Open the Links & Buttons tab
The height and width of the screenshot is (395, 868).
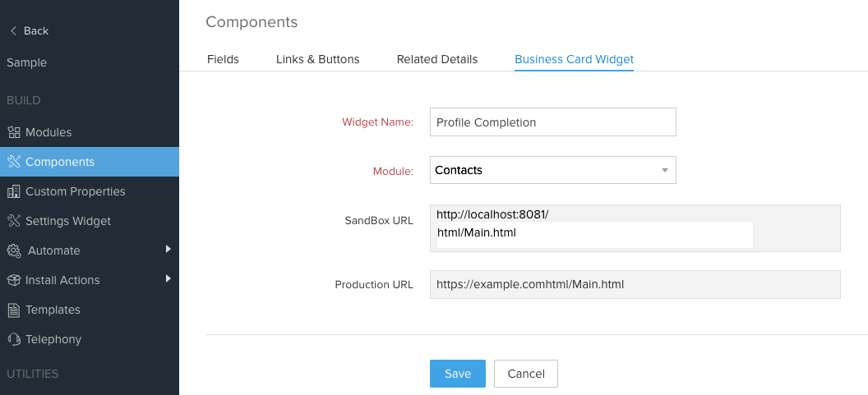pos(317,59)
